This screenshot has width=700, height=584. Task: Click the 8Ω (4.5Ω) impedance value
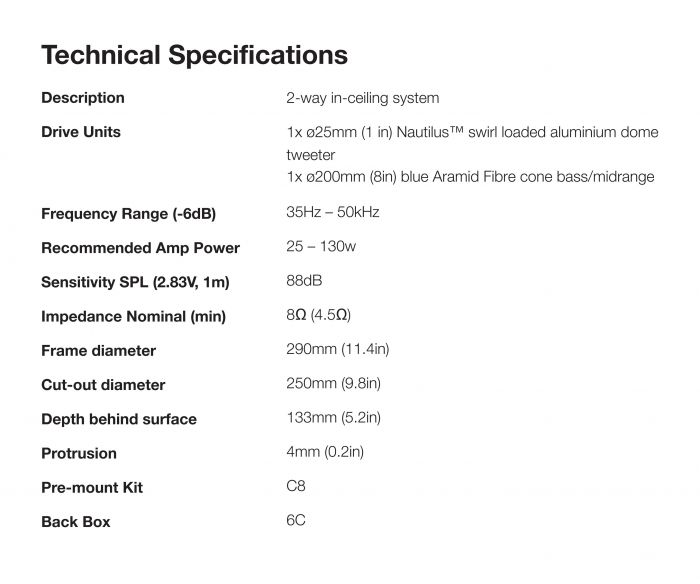[x=318, y=316]
